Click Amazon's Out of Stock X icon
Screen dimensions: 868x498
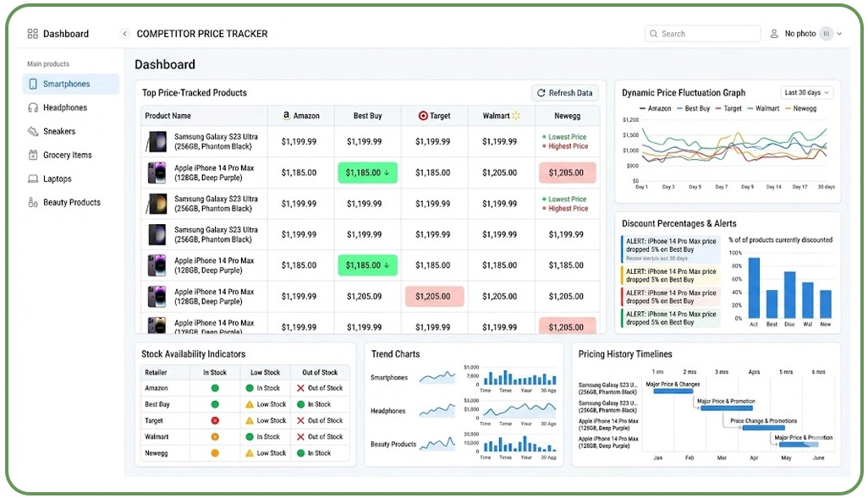pos(300,388)
